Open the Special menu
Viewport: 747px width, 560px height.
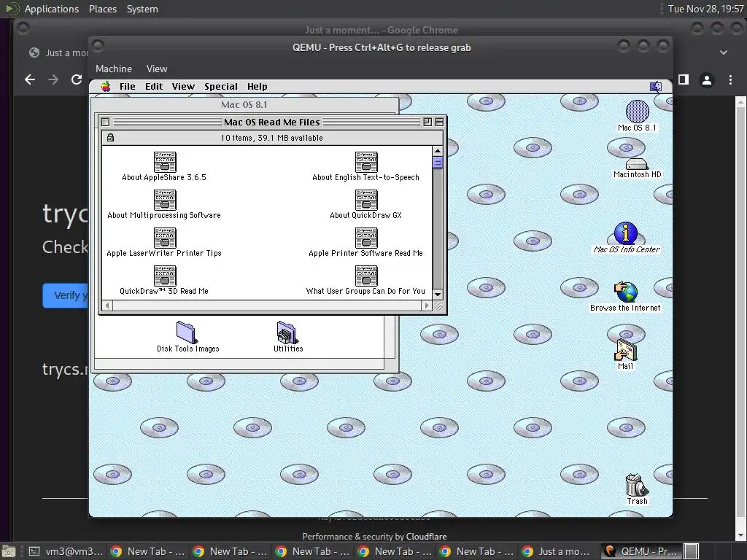221,86
